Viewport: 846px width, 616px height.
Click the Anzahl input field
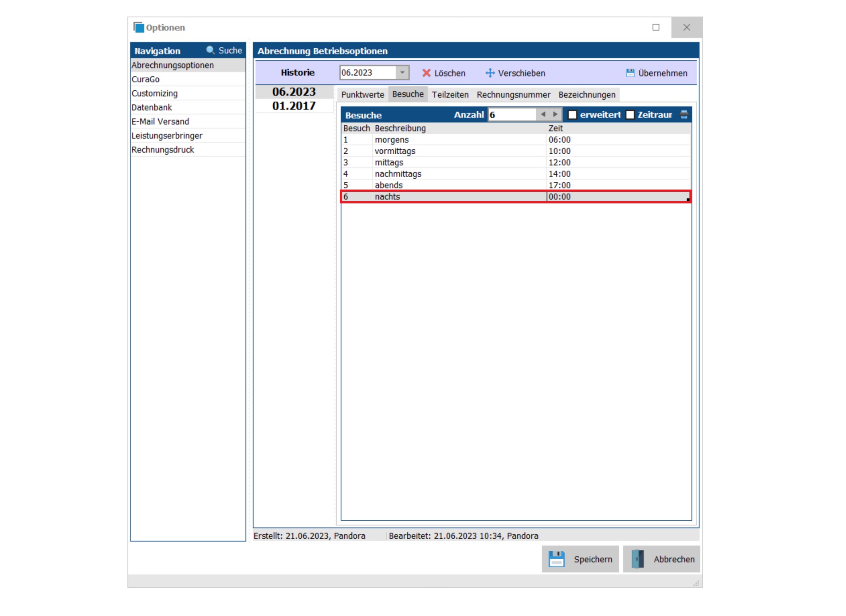click(512, 114)
